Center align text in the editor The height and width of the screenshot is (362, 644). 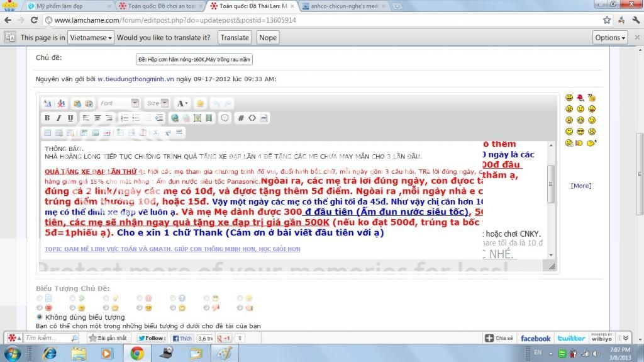click(x=97, y=118)
